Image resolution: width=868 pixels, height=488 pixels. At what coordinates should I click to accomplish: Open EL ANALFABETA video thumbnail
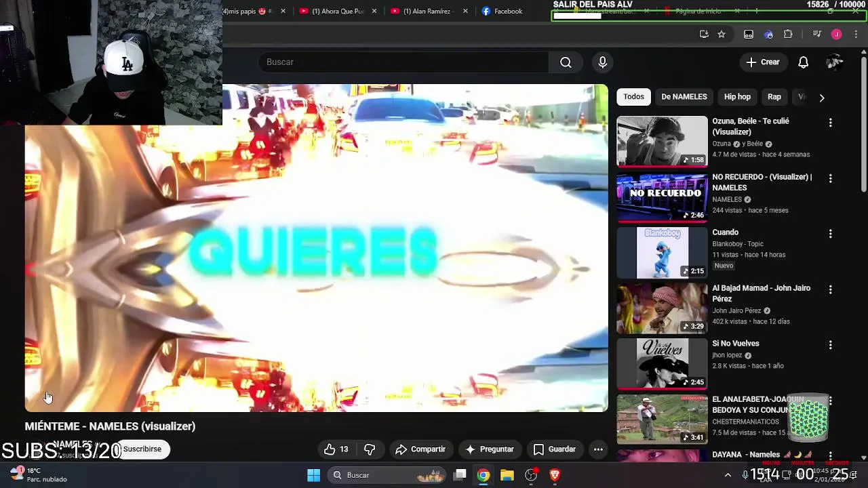(x=662, y=420)
